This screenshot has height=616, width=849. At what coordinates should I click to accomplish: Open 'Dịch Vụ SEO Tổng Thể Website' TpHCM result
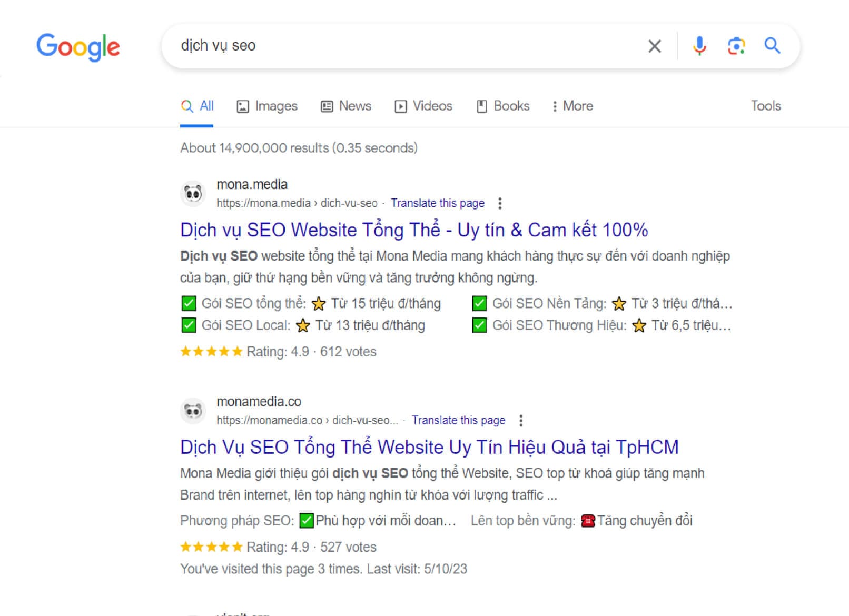coord(429,447)
